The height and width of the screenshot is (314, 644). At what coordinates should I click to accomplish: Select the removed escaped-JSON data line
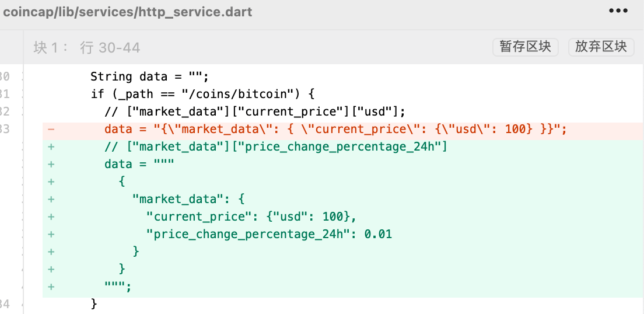335,130
